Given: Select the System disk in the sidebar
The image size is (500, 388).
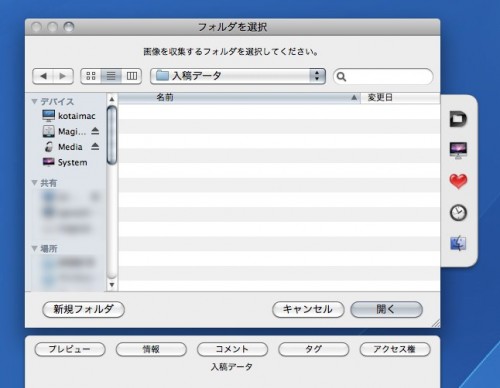Looking at the screenshot, I should (65, 162).
